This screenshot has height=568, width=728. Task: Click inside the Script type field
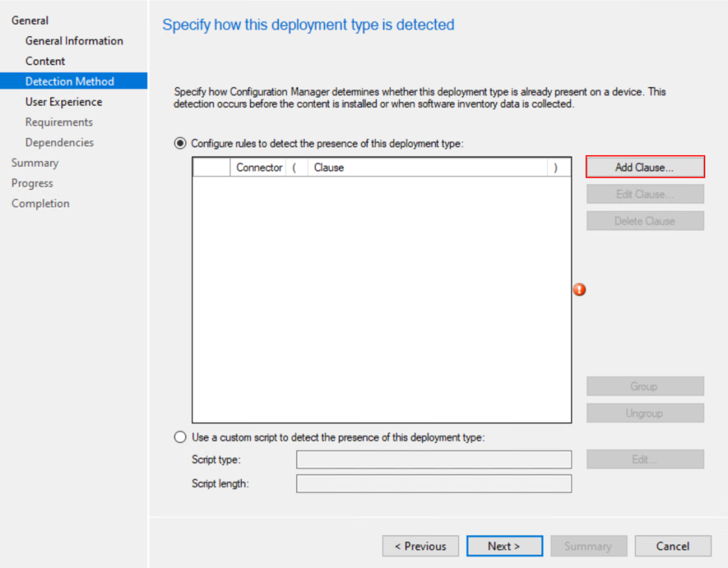tap(434, 460)
